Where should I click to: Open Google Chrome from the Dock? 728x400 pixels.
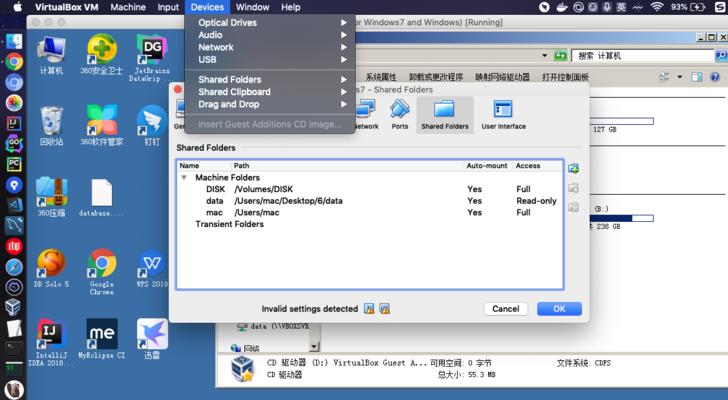pos(14,62)
